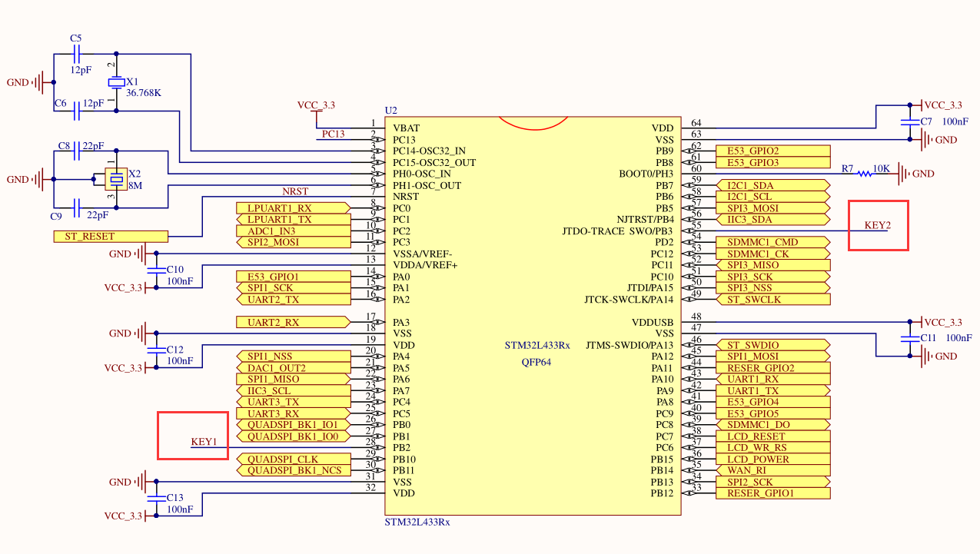Select the VCC_3.3 power port above VBAT
Screen dimensions: 980x554
(316, 110)
